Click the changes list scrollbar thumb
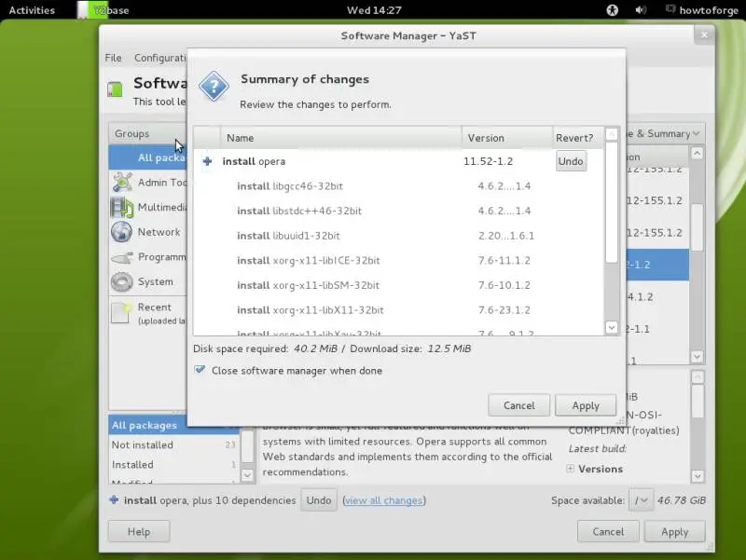 tap(612, 202)
